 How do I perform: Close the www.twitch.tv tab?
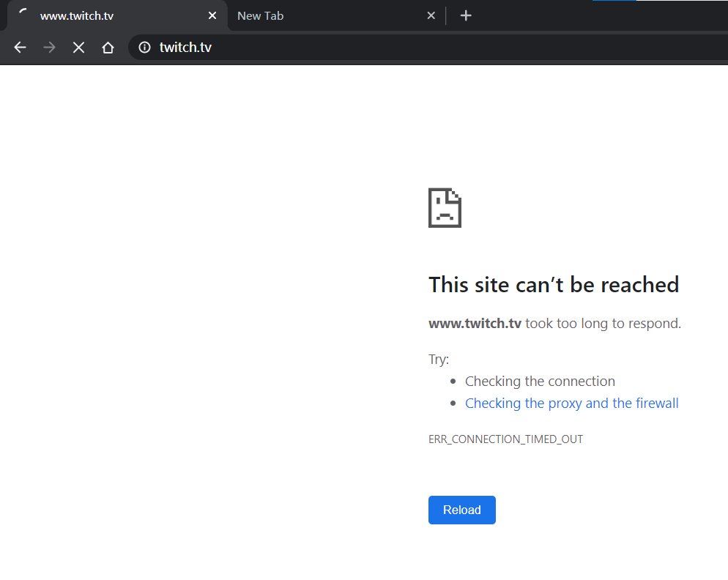point(212,16)
